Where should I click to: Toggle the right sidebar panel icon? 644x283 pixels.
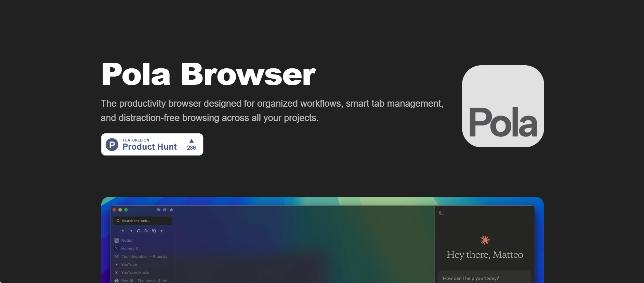click(165, 210)
